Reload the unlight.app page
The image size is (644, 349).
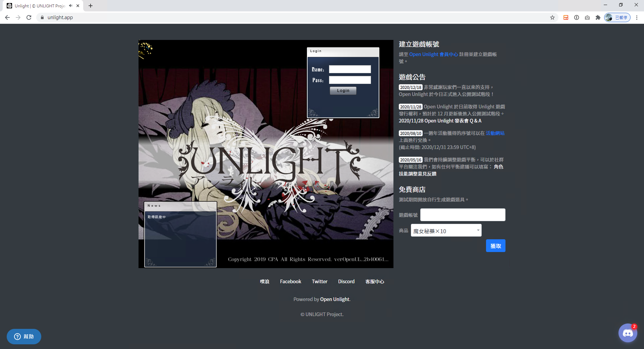click(x=29, y=17)
